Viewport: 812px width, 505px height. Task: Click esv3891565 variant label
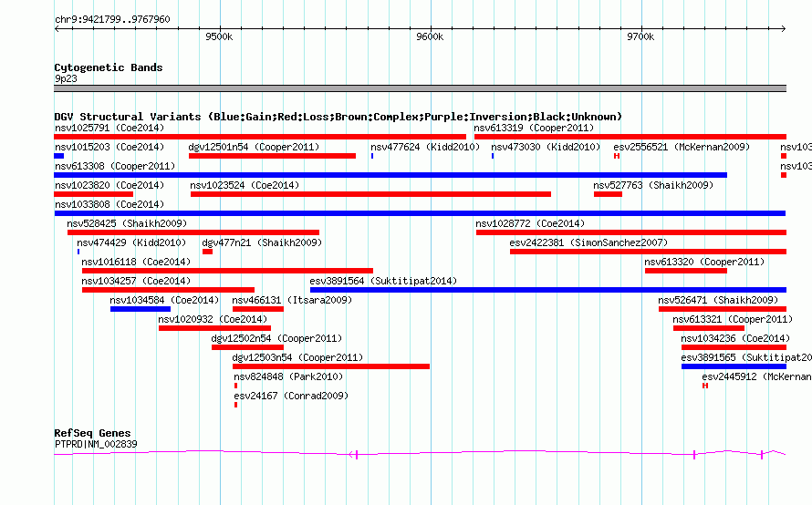point(746,357)
